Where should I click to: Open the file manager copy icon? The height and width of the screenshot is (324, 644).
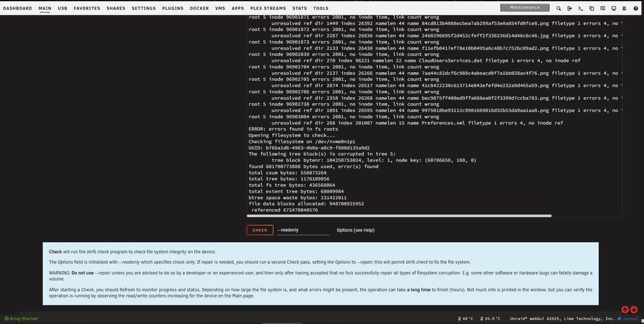point(591,8)
